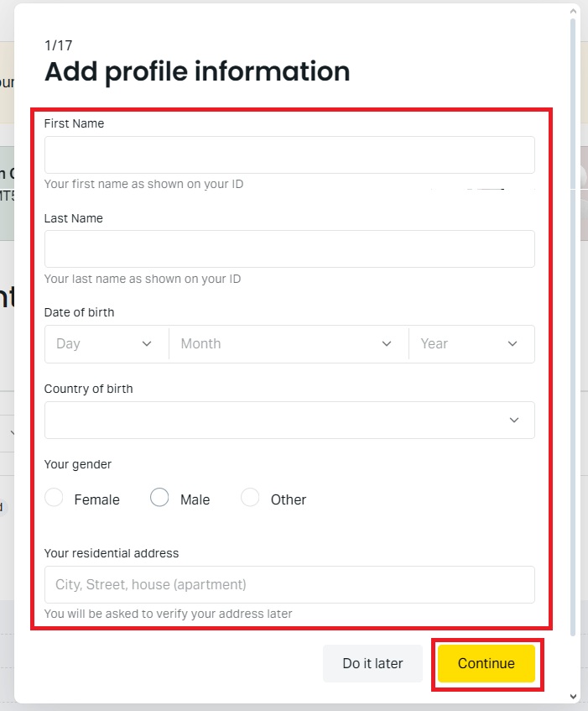Open the Day selector

pyautogui.click(x=106, y=343)
